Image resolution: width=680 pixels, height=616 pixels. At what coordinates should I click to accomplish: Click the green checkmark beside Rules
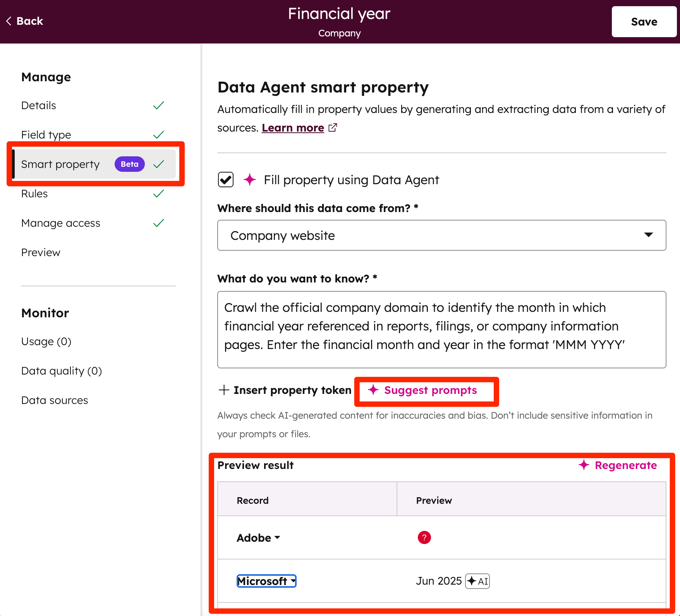click(158, 193)
